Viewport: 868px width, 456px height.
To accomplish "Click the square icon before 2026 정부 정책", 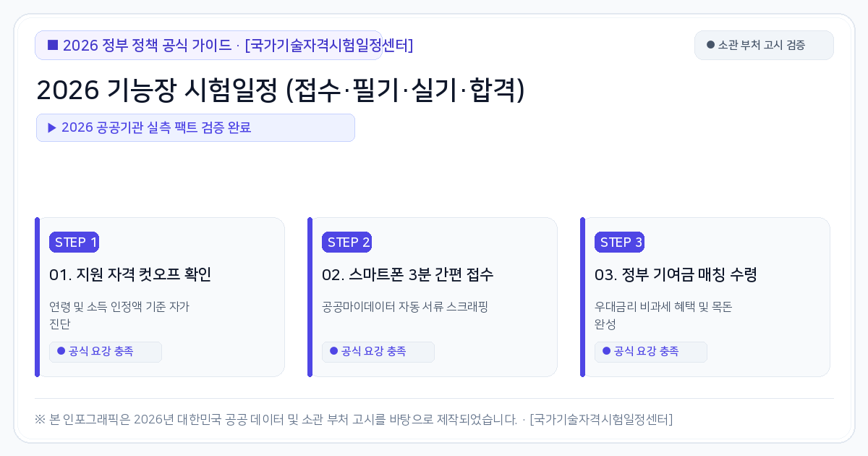I will click(53, 45).
